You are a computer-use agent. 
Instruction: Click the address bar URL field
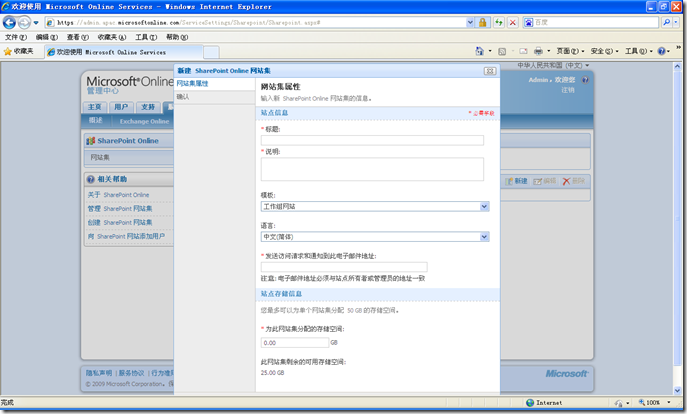pos(256,22)
